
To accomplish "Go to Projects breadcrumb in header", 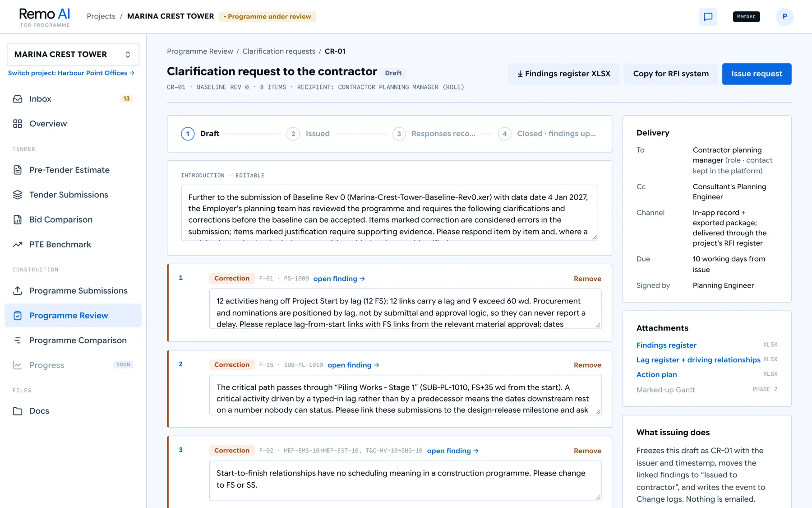I will [x=101, y=16].
